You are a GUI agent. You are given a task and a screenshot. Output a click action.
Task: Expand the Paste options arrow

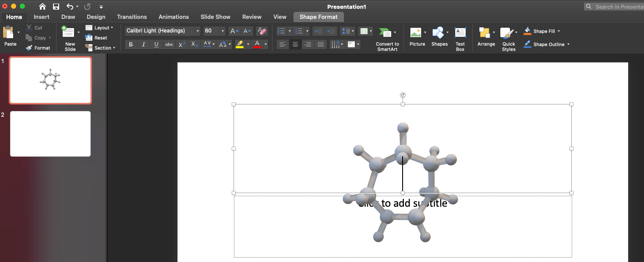click(x=18, y=32)
